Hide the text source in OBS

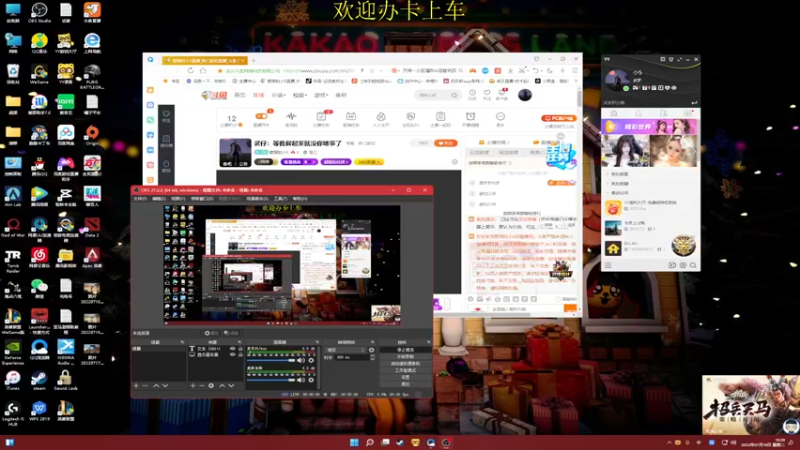(233, 348)
